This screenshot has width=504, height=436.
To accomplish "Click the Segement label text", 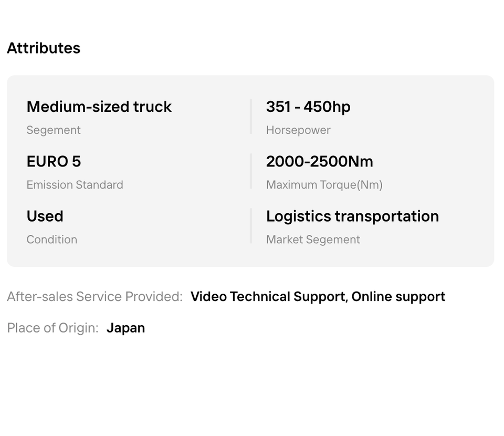I will [54, 130].
